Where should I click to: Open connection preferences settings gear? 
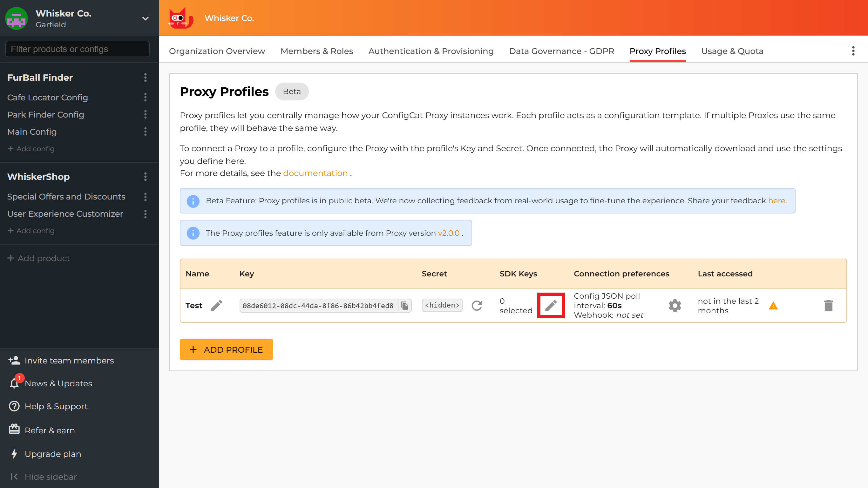675,305
